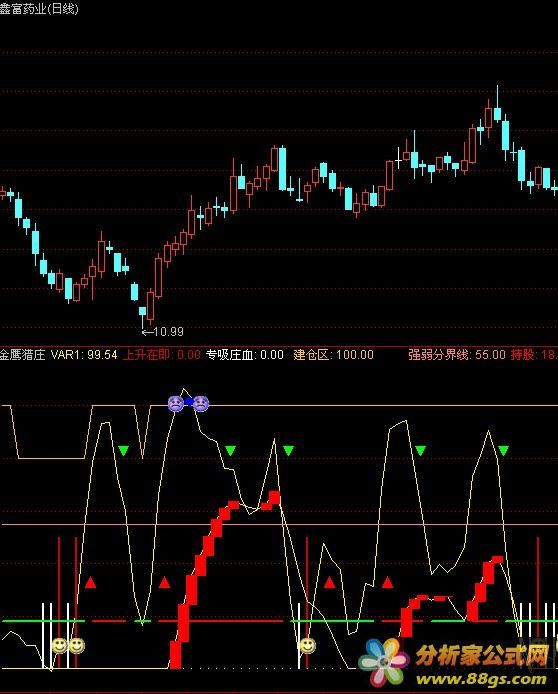Click the blue dot between the sad faces
Image resolution: width=558 pixels, height=694 pixels.
tap(189, 402)
